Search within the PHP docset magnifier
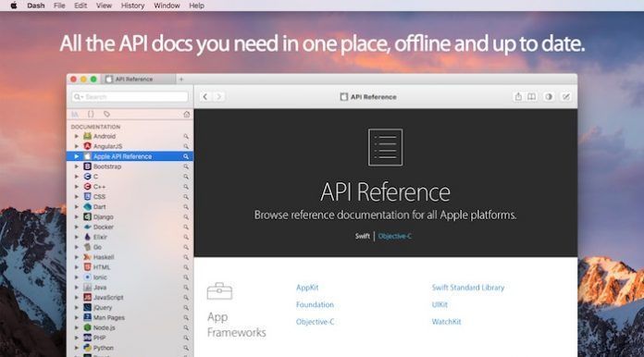This screenshot has height=357, width=644. pyautogui.click(x=186, y=338)
